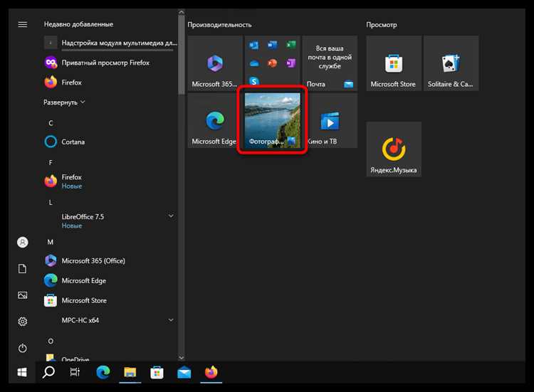534x392 pixels.
Task: Click the Power button icon
Action: [23, 348]
